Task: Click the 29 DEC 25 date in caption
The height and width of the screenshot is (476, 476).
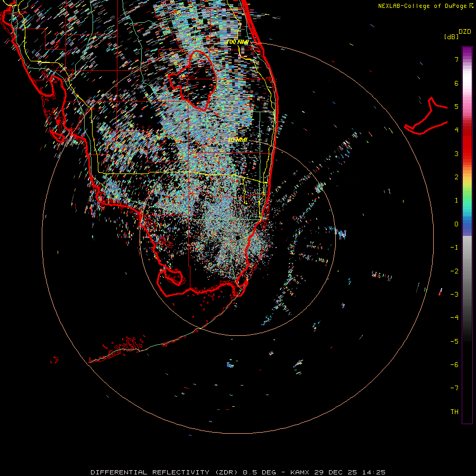Action: [336, 472]
